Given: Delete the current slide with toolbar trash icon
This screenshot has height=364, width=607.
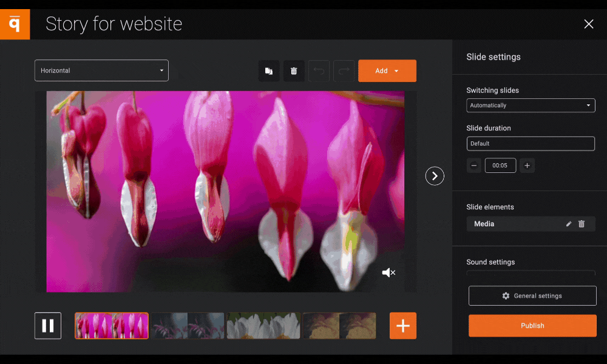Looking at the screenshot, I should (x=294, y=71).
